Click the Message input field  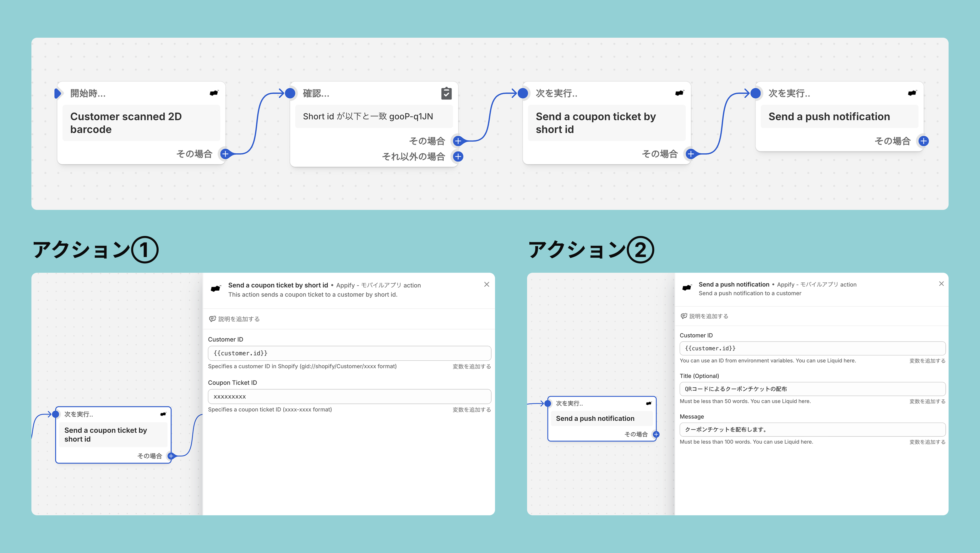click(x=812, y=429)
